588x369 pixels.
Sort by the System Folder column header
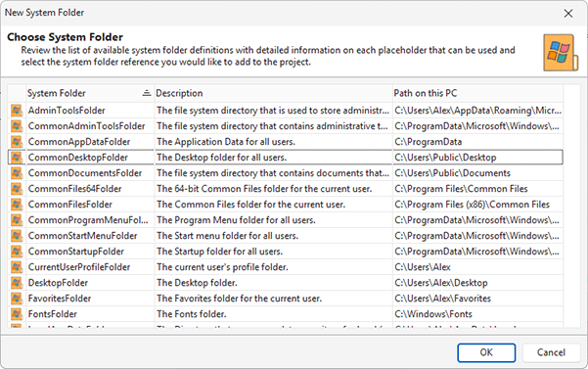point(90,93)
